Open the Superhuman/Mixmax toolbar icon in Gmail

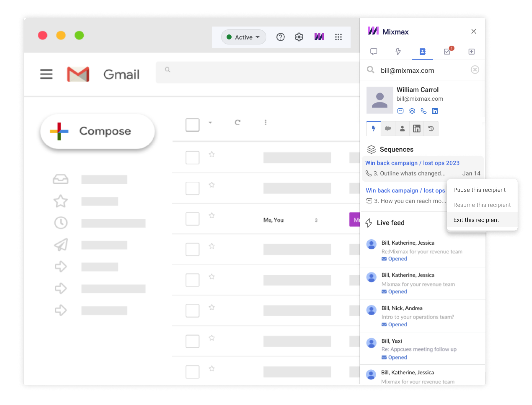[x=319, y=37]
